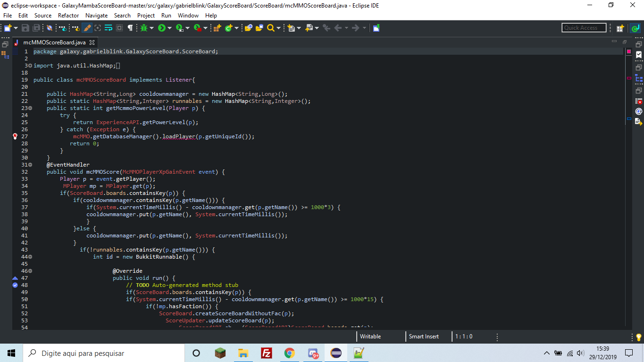644x362 pixels.
Task: Click the New file toolbar icon
Action: (x=8, y=28)
